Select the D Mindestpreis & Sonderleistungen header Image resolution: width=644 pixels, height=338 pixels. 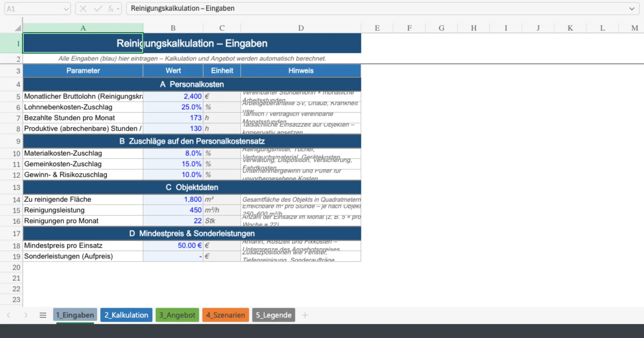pyautogui.click(x=192, y=233)
